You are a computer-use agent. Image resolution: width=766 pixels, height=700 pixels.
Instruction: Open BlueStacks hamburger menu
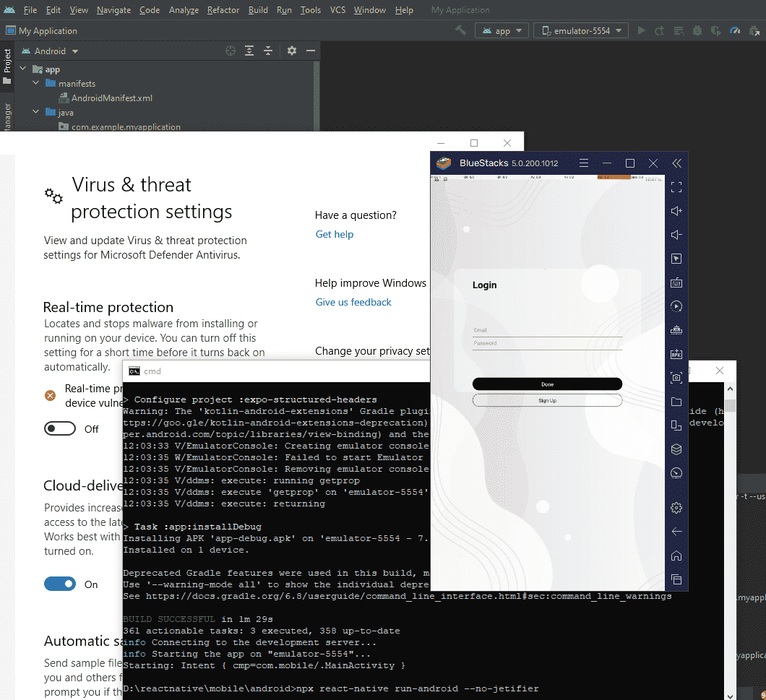584,163
